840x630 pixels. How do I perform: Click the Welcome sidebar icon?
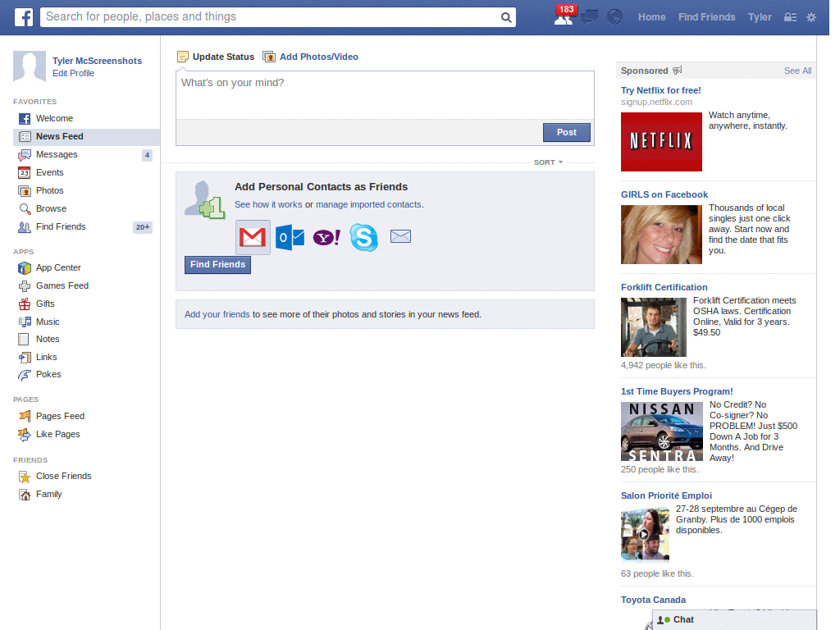(25, 118)
